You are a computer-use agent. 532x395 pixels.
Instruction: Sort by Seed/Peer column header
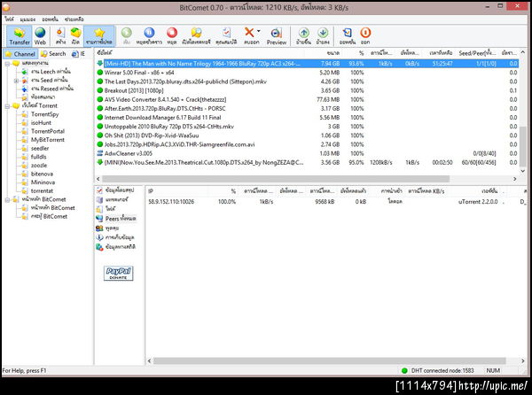477,53
